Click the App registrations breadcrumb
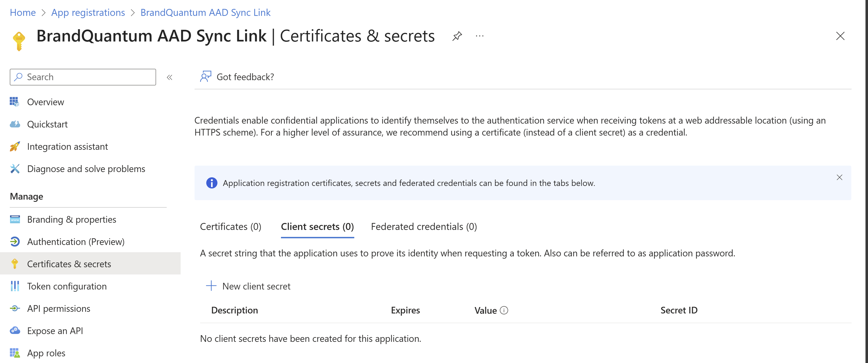868x363 pixels. 88,13
